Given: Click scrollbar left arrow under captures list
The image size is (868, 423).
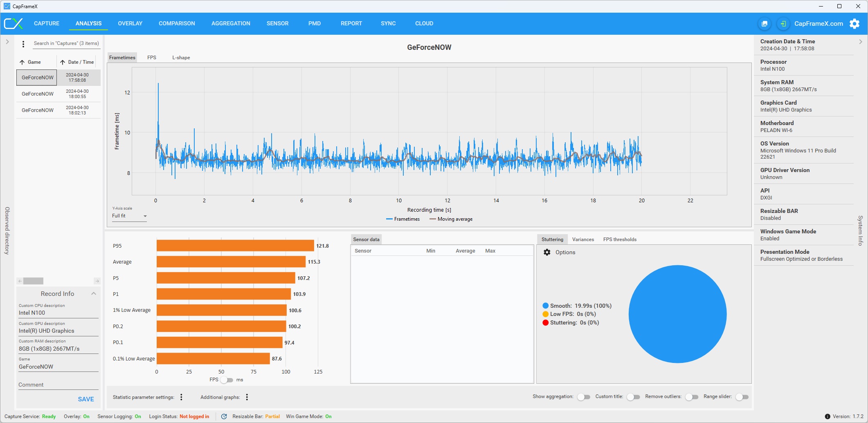Looking at the screenshot, I should click(x=20, y=281).
